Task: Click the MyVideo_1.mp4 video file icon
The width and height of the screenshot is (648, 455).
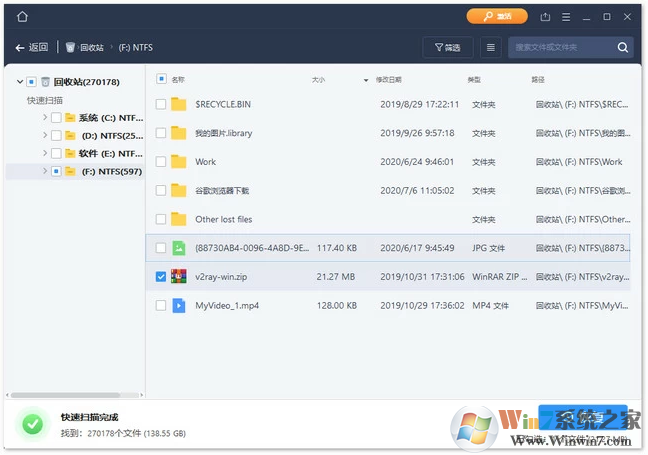Action: (x=179, y=305)
